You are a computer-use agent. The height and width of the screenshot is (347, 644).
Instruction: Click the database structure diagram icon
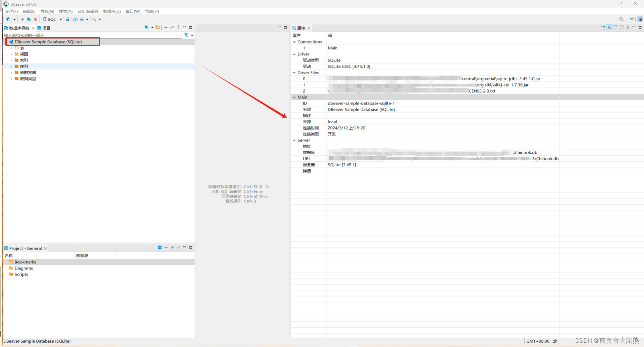pos(82,19)
